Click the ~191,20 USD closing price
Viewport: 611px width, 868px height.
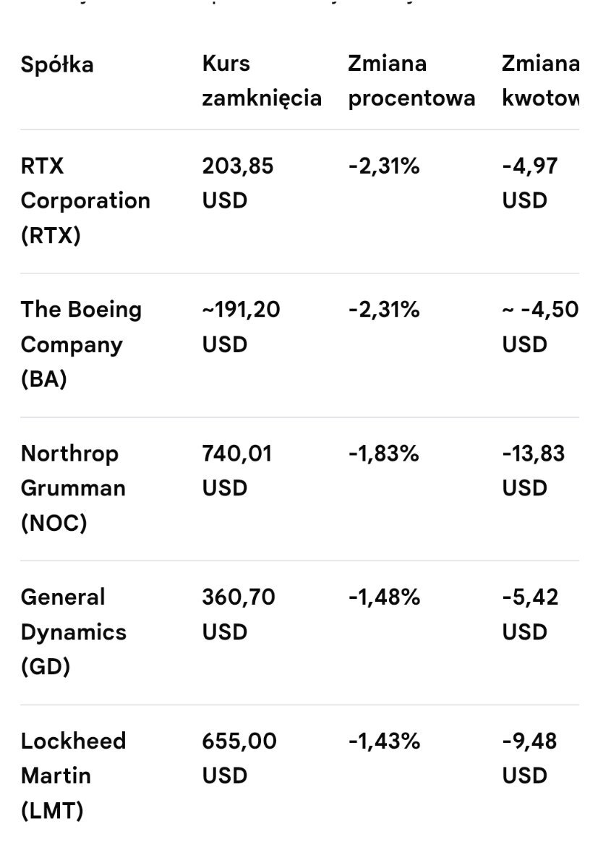pyautogui.click(x=241, y=327)
